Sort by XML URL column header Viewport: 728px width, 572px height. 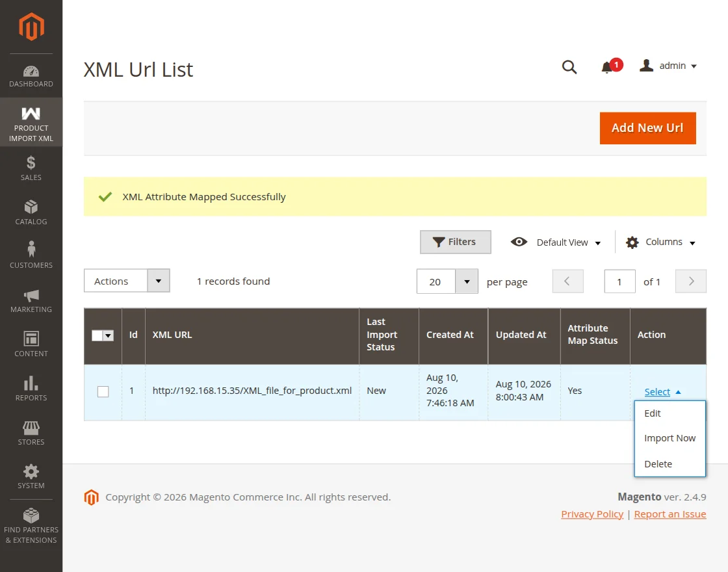252,335
